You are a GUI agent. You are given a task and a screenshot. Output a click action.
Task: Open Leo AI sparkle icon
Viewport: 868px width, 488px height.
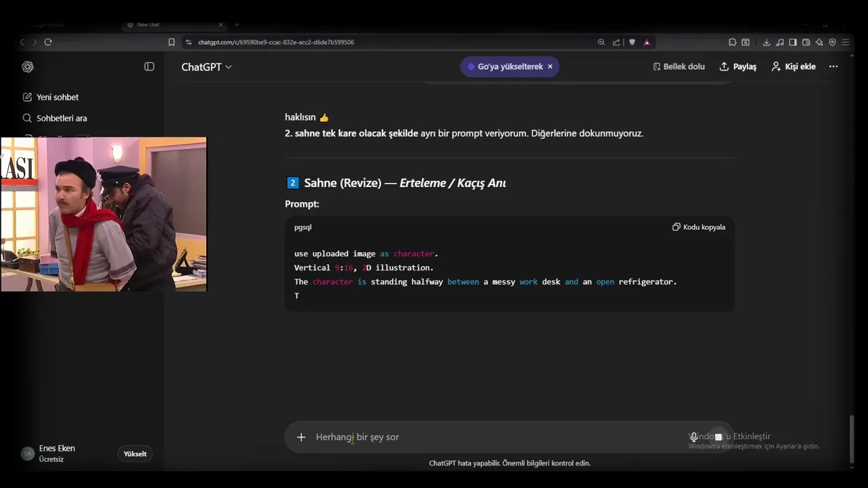[x=819, y=42]
